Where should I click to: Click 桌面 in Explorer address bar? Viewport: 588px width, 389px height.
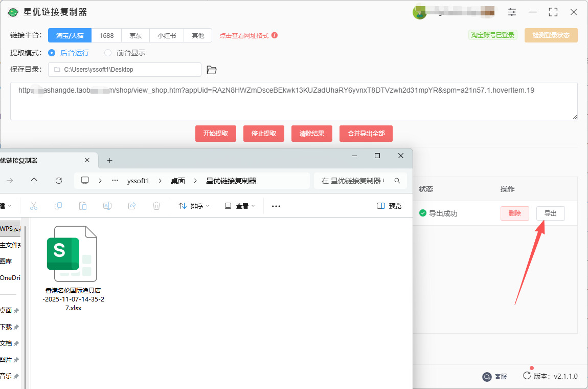point(178,181)
